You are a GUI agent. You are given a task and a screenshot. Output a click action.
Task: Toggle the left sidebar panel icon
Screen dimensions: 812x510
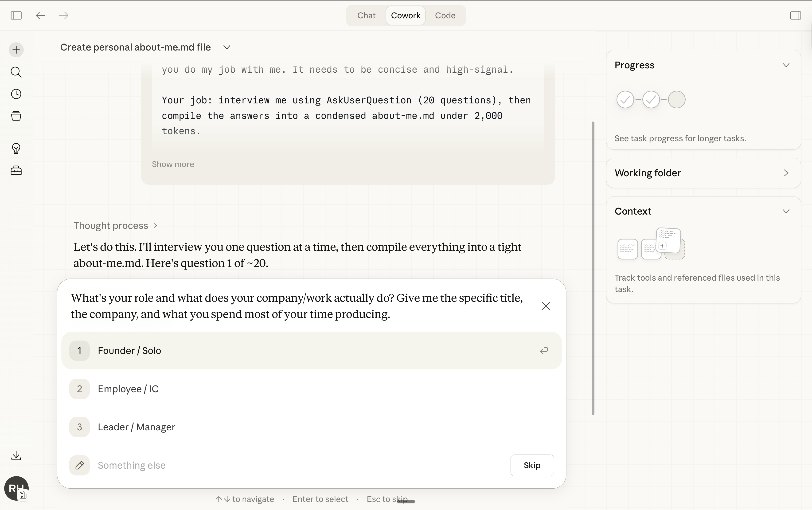pyautogui.click(x=16, y=16)
